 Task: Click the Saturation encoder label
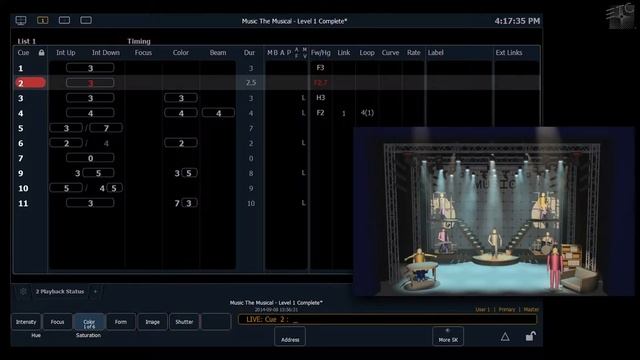[x=88, y=336]
